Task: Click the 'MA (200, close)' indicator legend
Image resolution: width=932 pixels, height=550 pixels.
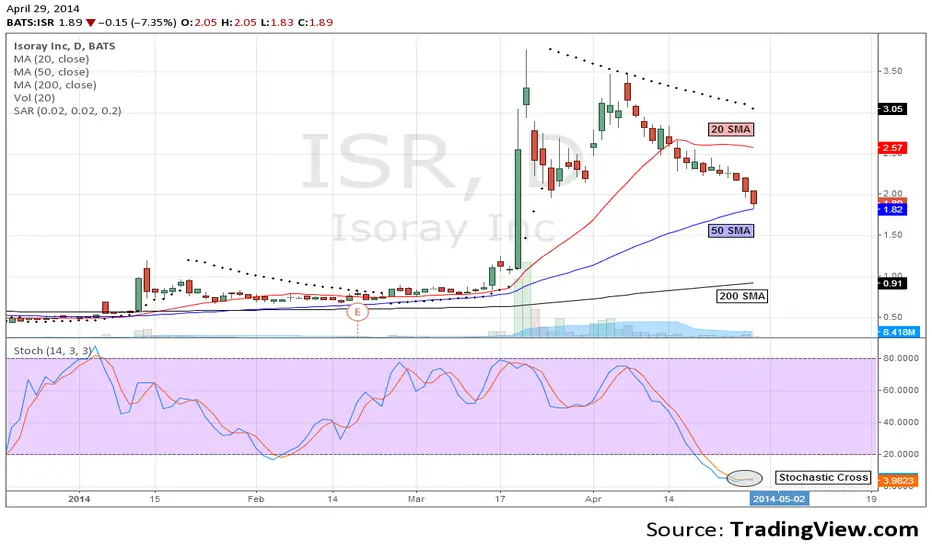Action: 55,85
